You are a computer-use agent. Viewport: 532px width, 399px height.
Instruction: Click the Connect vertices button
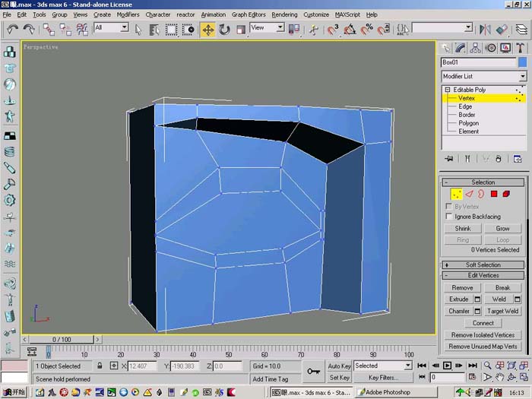click(483, 323)
